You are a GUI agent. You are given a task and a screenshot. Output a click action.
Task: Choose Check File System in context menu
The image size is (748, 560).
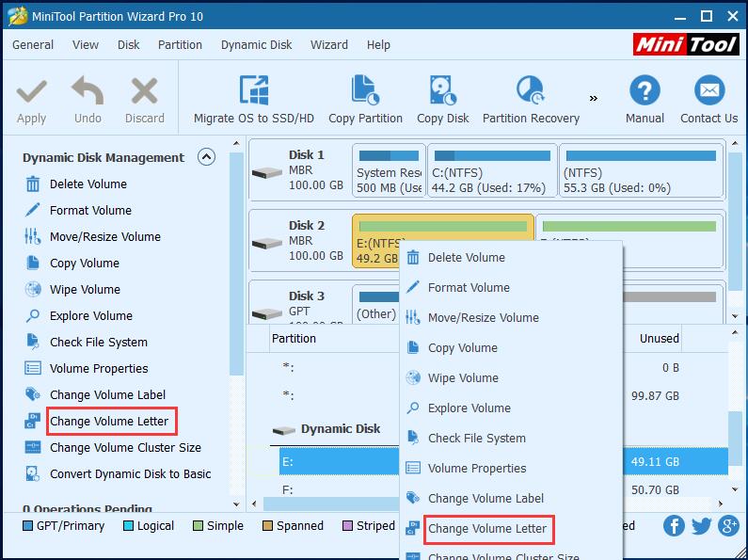pyautogui.click(x=512, y=438)
